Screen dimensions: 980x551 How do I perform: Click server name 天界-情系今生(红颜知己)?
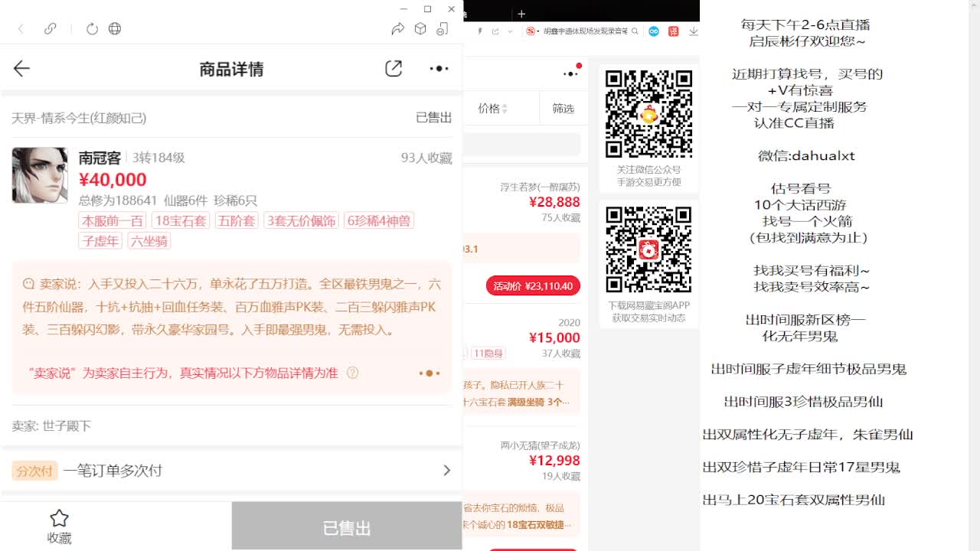[x=79, y=118]
